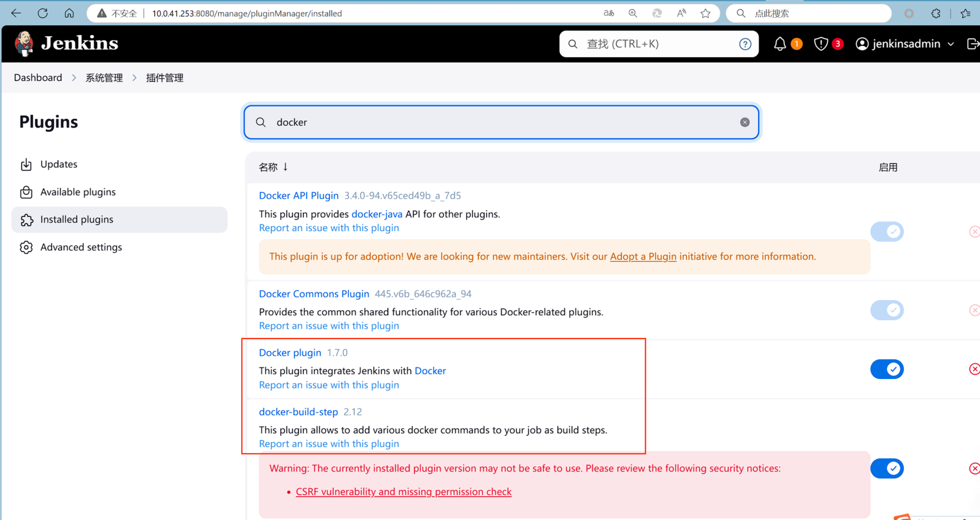Expand the Dashboard breadcrumb chevron
The width and height of the screenshot is (980, 520).
[x=74, y=78]
